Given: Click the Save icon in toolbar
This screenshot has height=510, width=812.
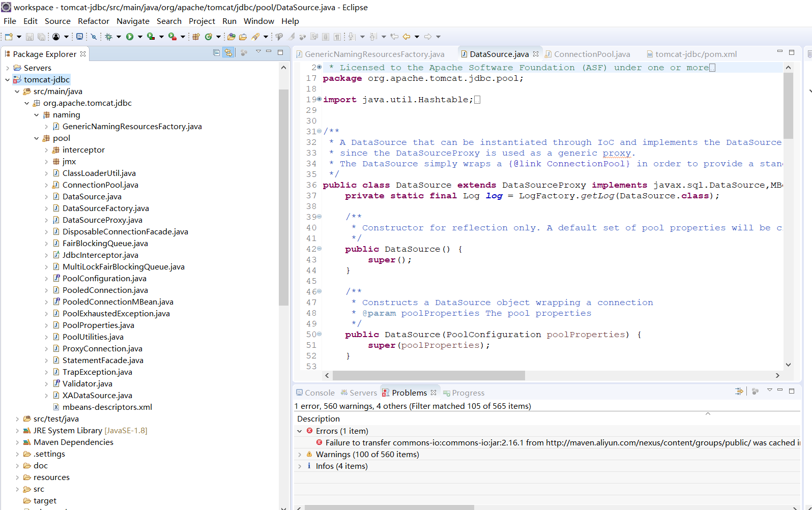Looking at the screenshot, I should point(30,37).
